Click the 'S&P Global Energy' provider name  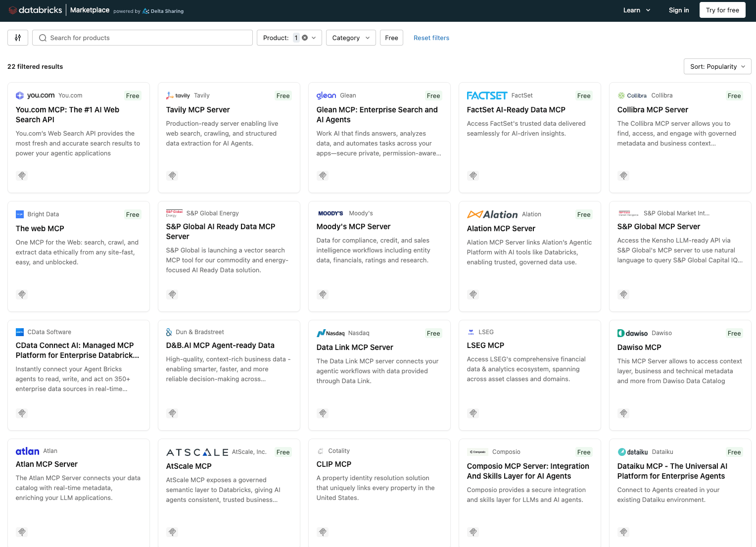213,213
